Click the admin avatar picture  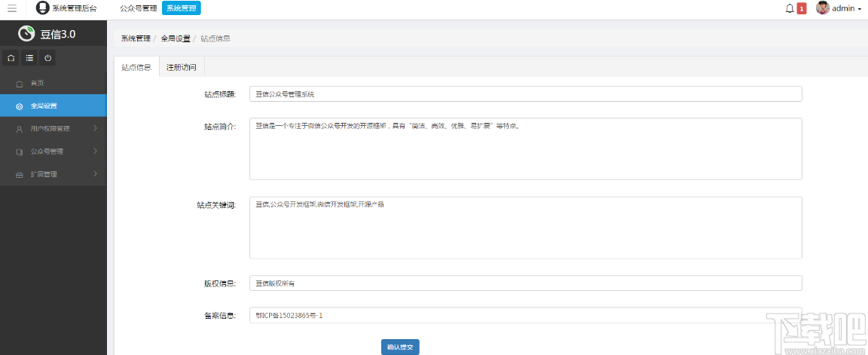(x=823, y=8)
